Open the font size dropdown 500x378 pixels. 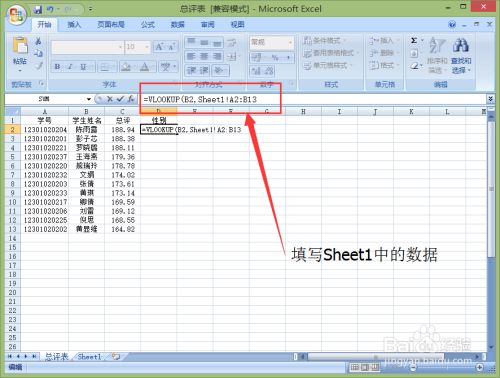pos(147,47)
